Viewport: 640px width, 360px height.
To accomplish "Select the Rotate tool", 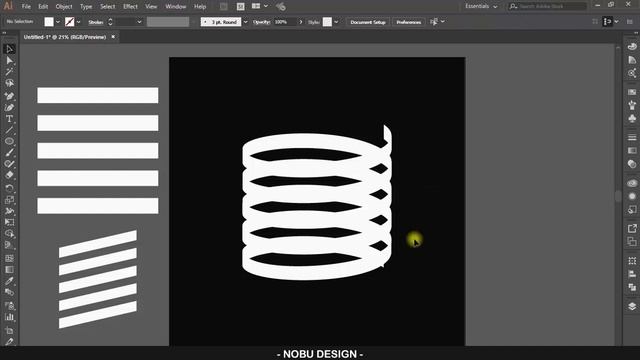I will [x=9, y=188].
